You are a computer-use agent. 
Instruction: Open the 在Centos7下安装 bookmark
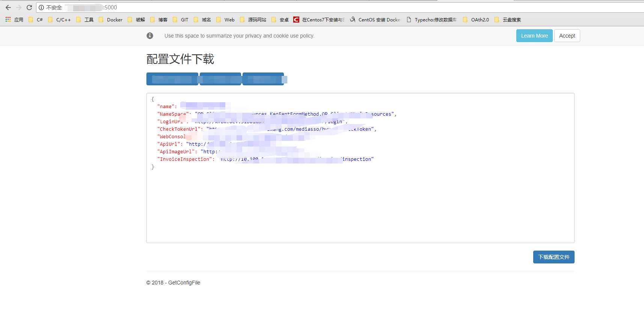[x=319, y=20]
